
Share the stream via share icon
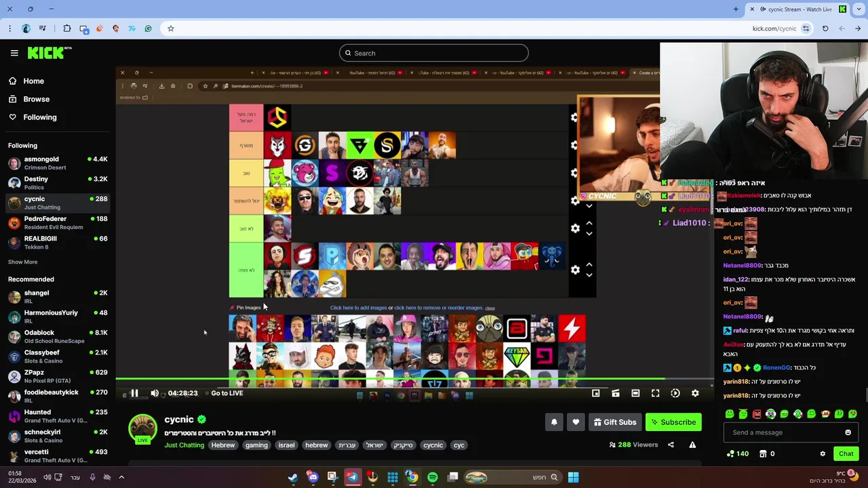point(671,445)
